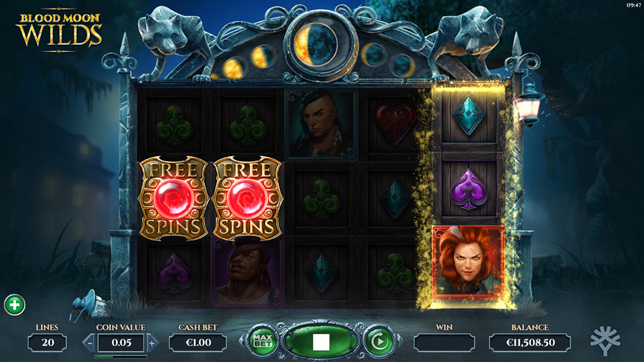The image size is (644, 362).
Task: Click the empty Win display box
Action: [x=444, y=342]
